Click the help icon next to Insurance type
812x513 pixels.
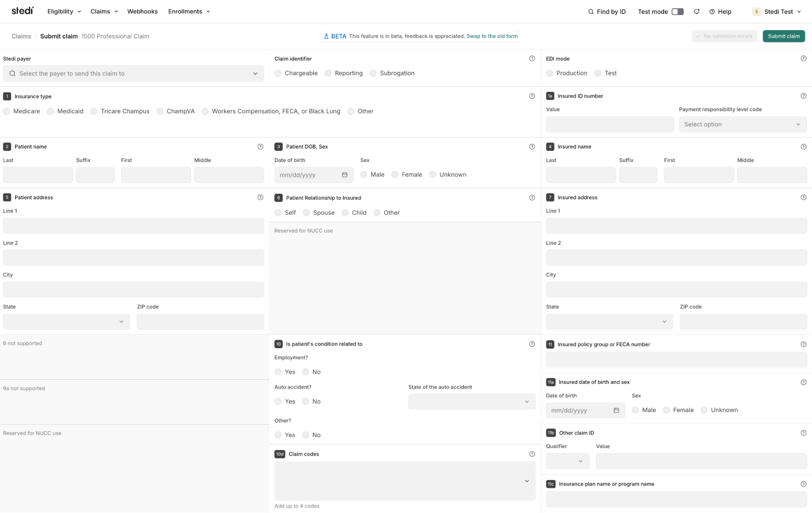pyautogui.click(x=532, y=96)
